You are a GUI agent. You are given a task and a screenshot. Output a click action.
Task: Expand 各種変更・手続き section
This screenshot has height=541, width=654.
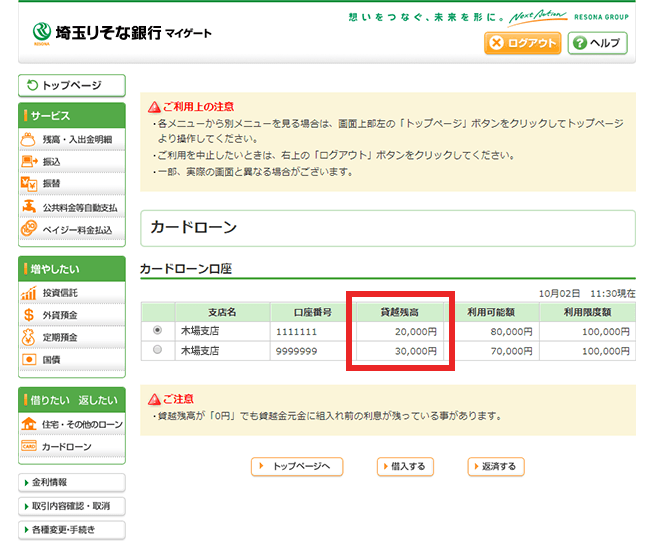point(72,530)
